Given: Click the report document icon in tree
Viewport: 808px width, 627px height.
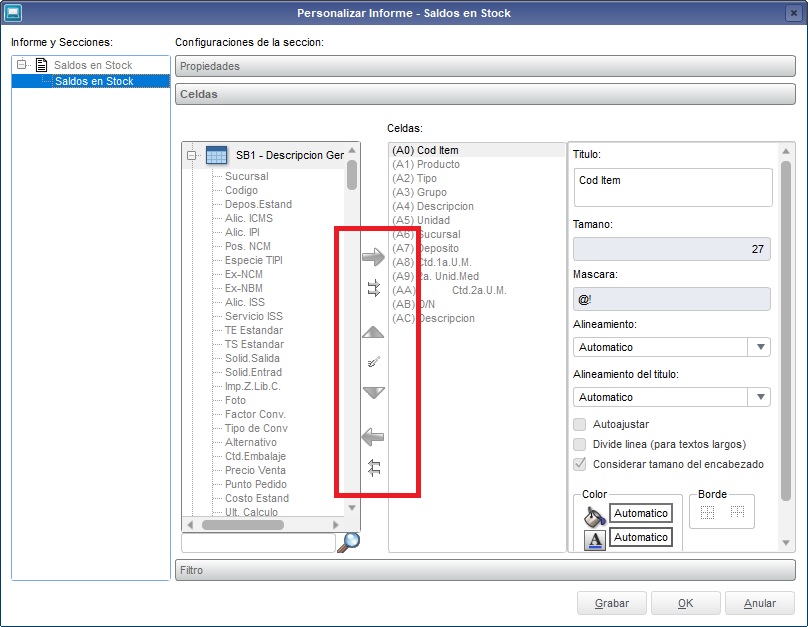Looking at the screenshot, I should pos(41,65).
